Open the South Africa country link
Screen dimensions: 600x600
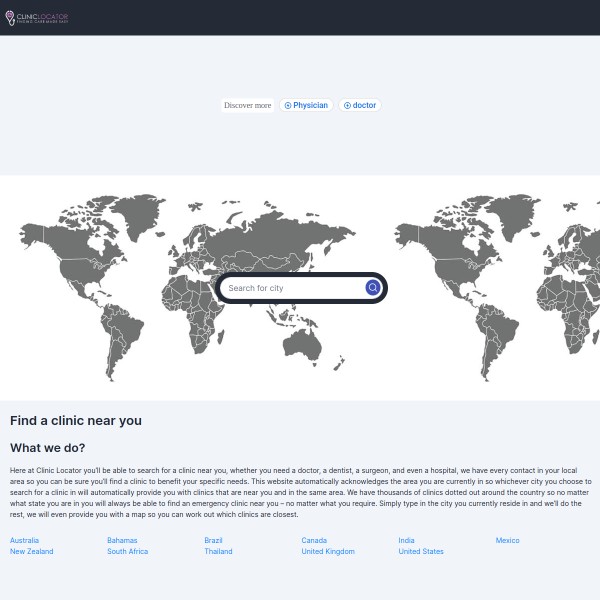click(x=127, y=551)
